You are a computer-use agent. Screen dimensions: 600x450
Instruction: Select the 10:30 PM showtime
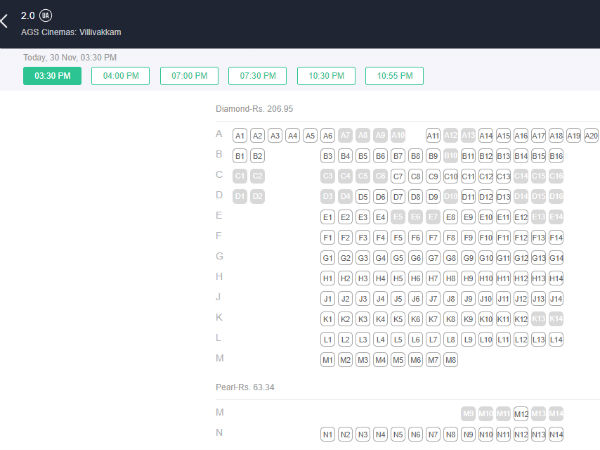click(x=326, y=76)
